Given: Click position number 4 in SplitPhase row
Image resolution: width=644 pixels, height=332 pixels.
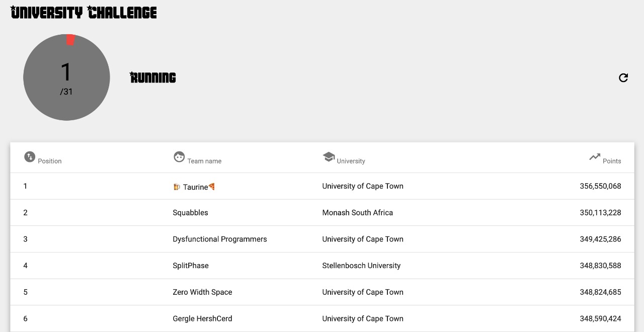Looking at the screenshot, I should (25, 266).
